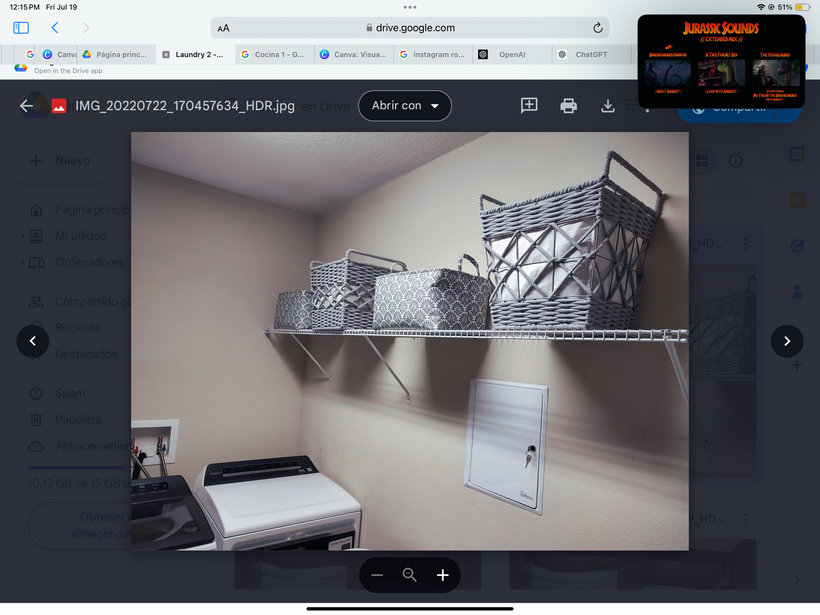Navigate back in Safari browser history
The width and height of the screenshot is (820, 615).
(55, 28)
